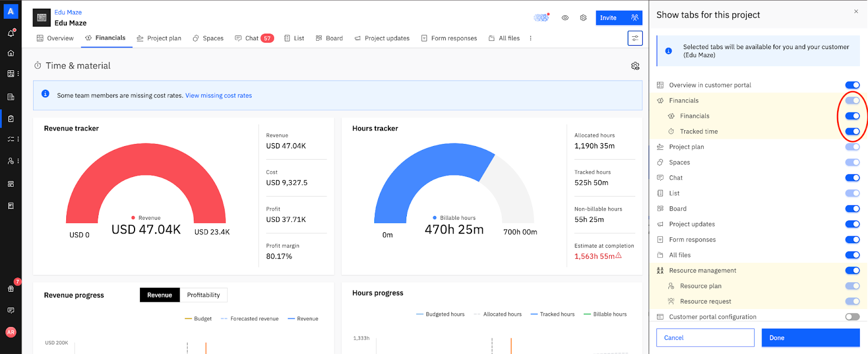This screenshot has height=354, width=868.
Task: Enable Customer portal configuration toggle
Action: (x=852, y=317)
